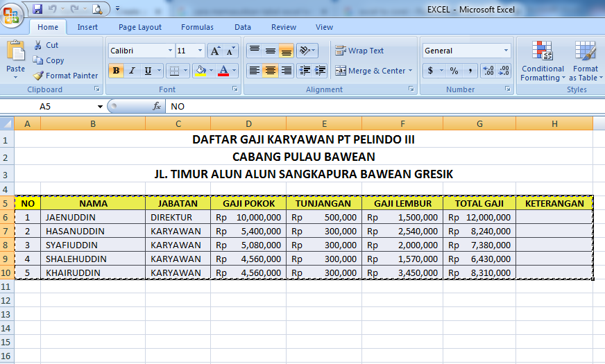Apply Percent Style
This screenshot has height=364, width=605.
(454, 71)
